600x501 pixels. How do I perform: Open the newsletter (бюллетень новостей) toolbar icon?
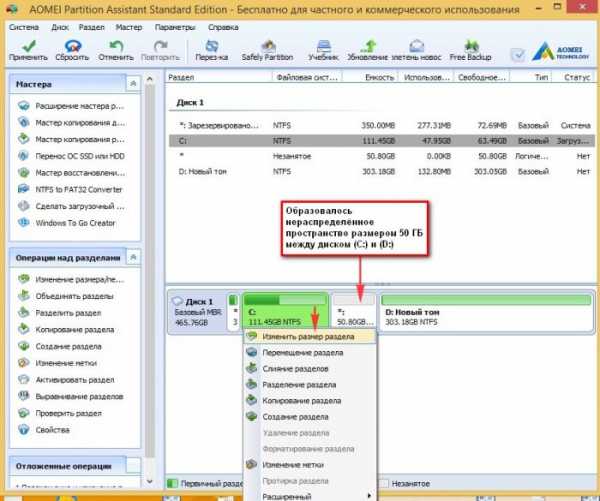(416, 51)
